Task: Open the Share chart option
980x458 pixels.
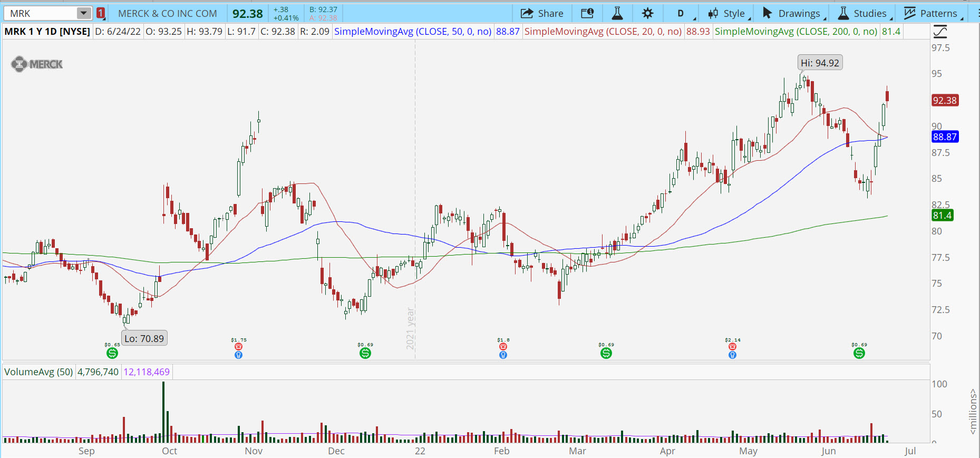Action: click(542, 14)
